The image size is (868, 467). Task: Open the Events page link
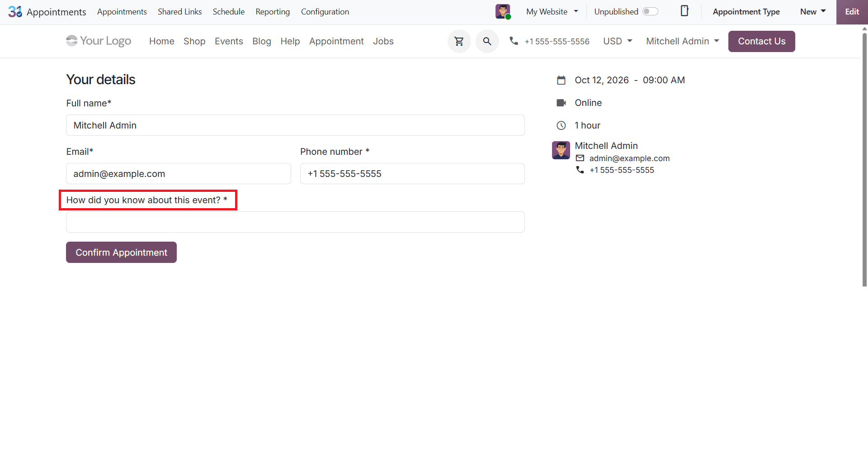229,41
